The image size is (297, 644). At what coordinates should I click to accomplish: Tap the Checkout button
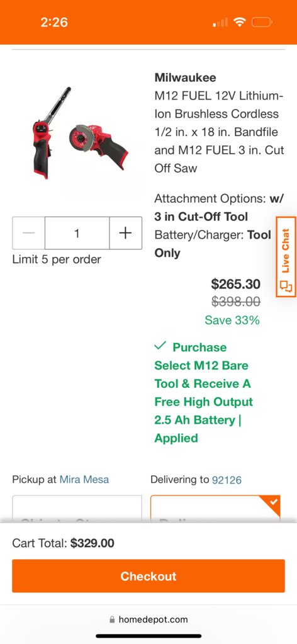(x=148, y=576)
